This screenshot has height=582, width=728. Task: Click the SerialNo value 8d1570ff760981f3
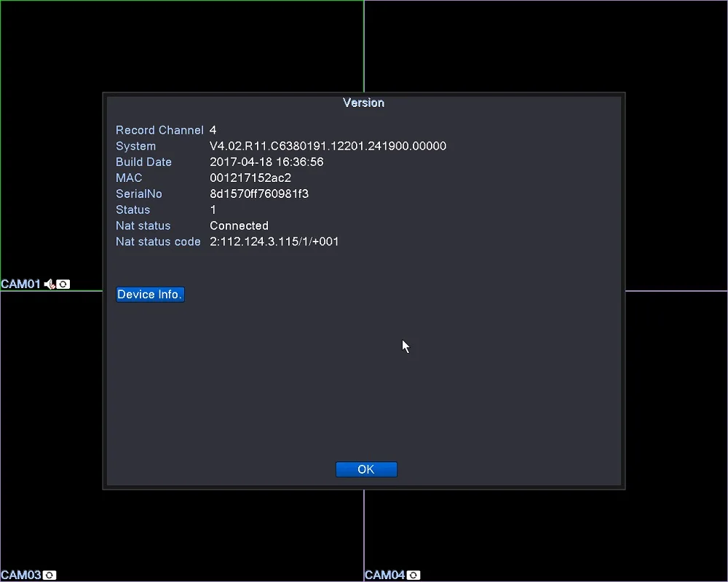pos(259,194)
